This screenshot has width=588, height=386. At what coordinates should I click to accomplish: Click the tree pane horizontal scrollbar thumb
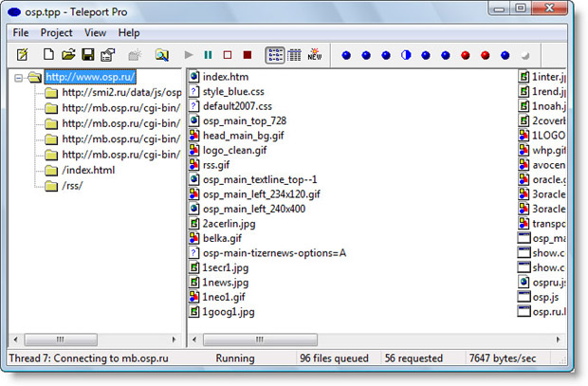(x=61, y=340)
